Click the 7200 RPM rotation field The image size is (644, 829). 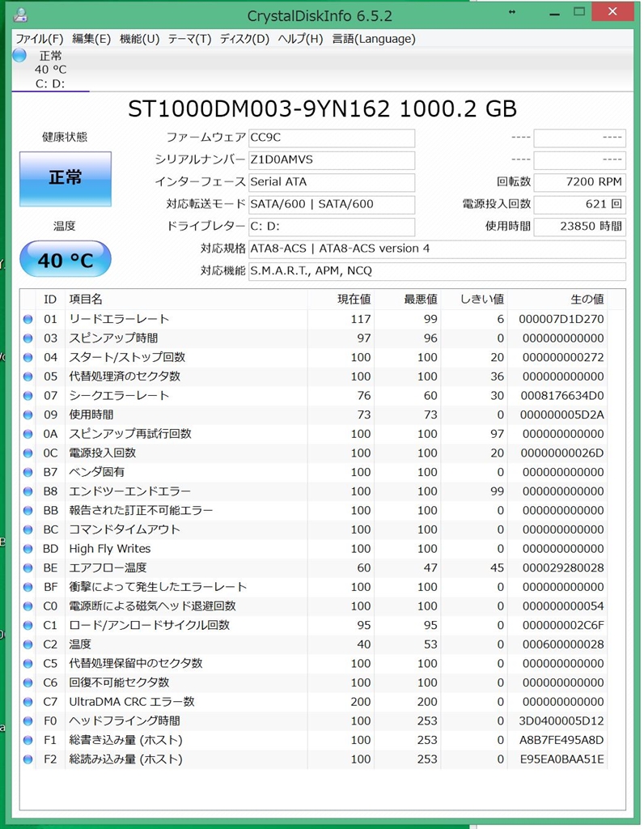tap(579, 182)
